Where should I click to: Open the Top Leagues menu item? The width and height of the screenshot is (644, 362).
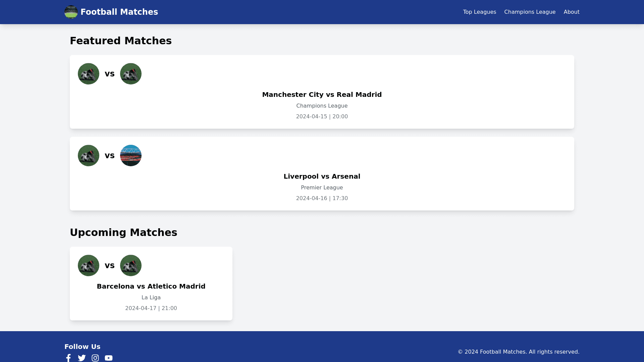[x=479, y=12]
